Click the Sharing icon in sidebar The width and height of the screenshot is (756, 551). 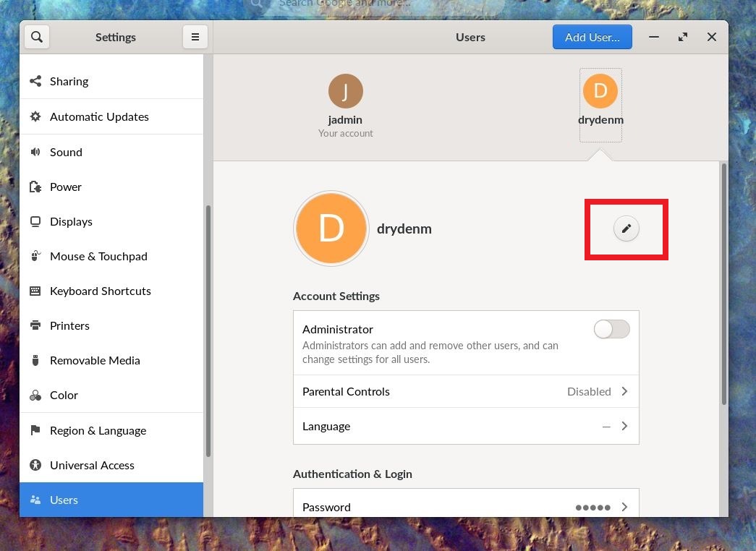tap(35, 81)
